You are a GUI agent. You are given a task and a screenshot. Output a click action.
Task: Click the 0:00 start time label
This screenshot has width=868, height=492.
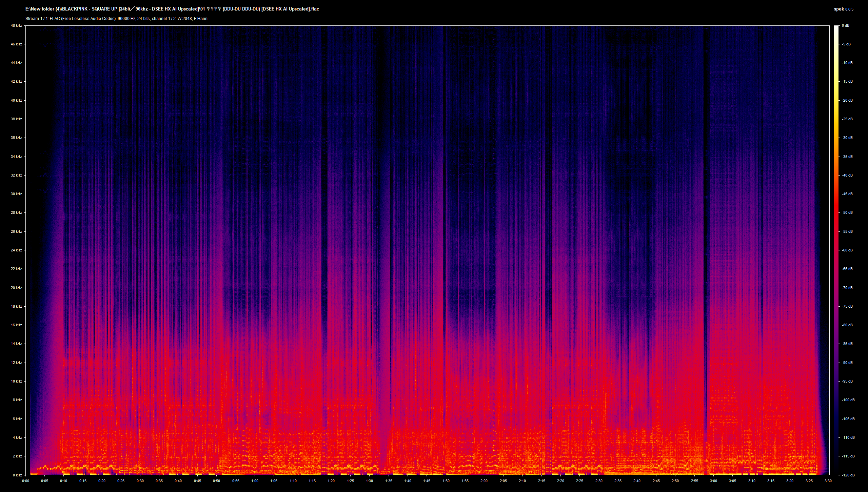(25, 481)
